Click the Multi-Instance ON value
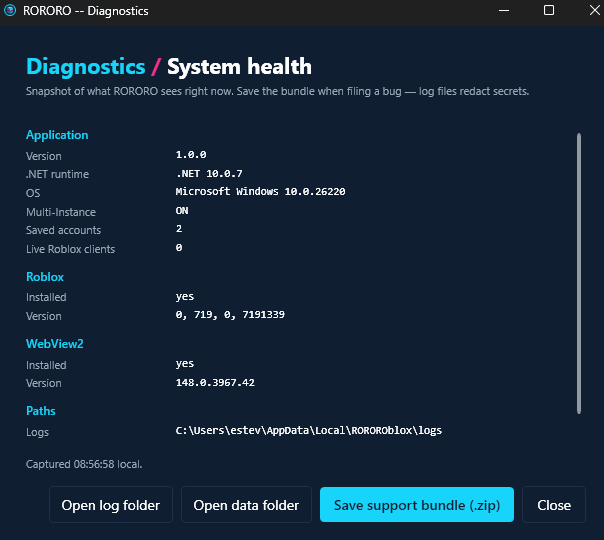Viewport: 604px width, 540px height. click(x=182, y=211)
